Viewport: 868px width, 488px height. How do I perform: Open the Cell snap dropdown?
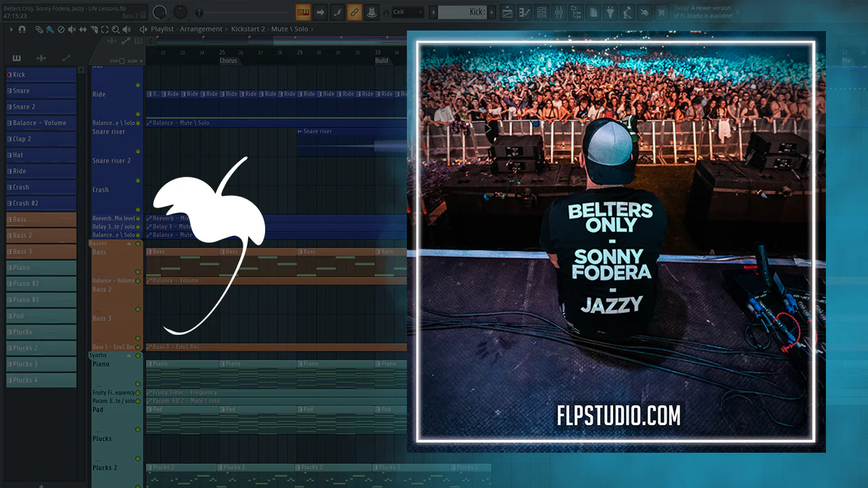[x=408, y=12]
